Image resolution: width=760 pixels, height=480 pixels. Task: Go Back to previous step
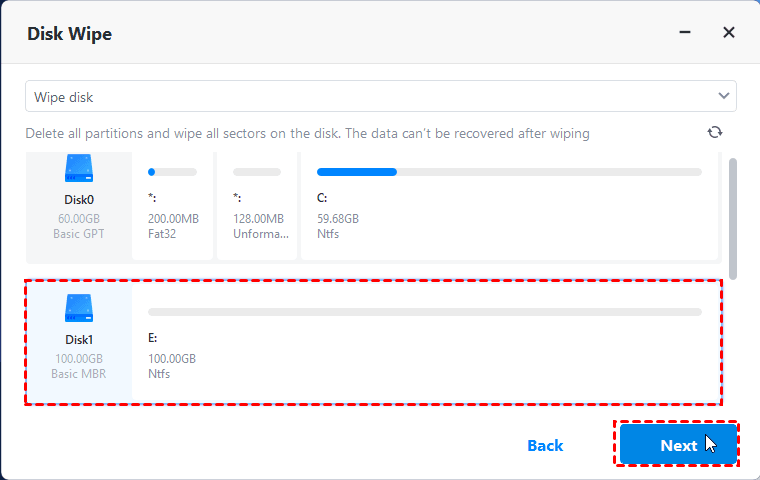545,445
